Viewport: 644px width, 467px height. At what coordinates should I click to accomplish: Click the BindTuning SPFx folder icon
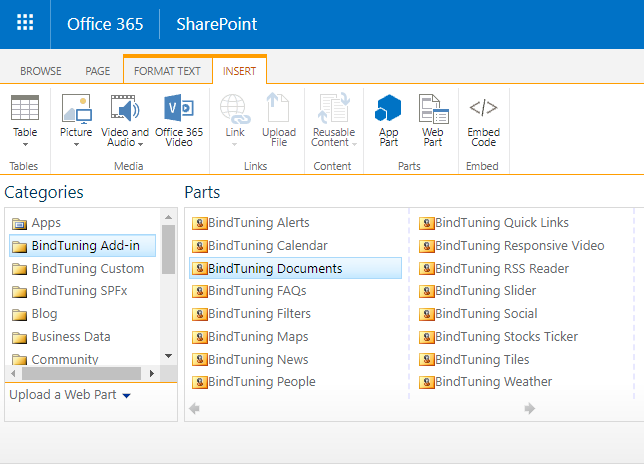[19, 292]
